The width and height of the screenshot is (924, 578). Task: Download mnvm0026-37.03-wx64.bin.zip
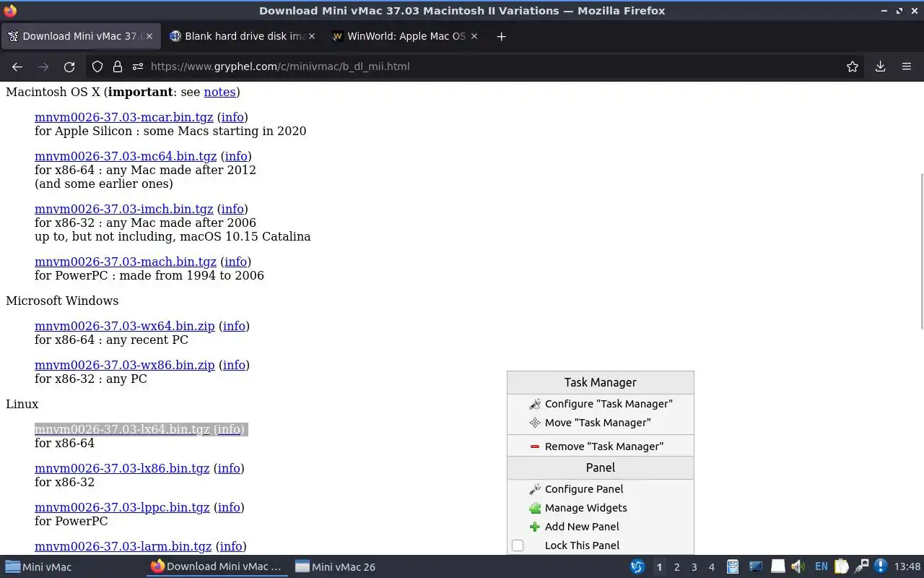pyautogui.click(x=125, y=326)
